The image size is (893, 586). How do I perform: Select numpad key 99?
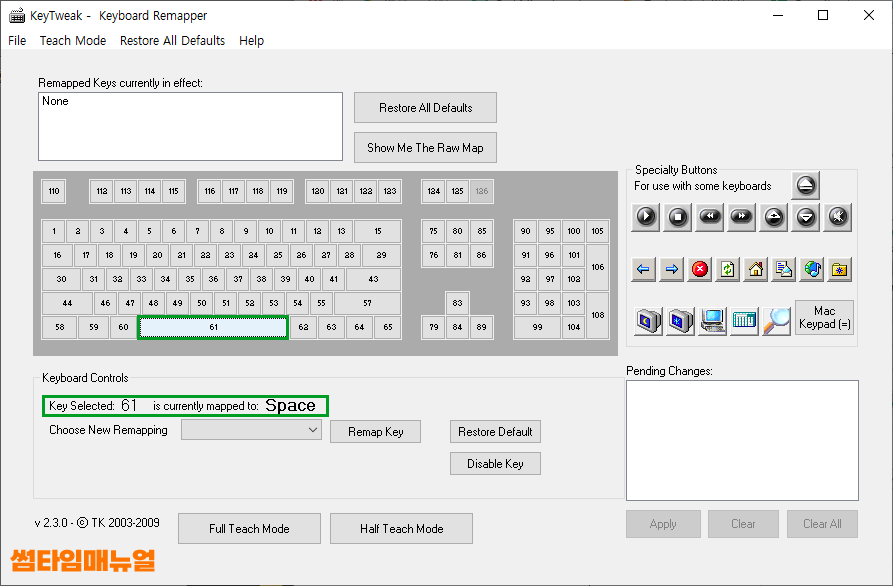[537, 327]
